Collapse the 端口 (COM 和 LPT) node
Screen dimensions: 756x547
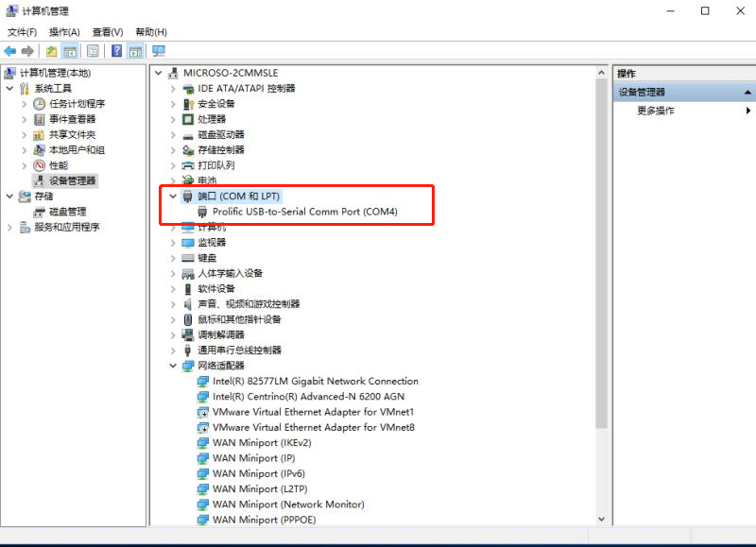[x=173, y=197]
